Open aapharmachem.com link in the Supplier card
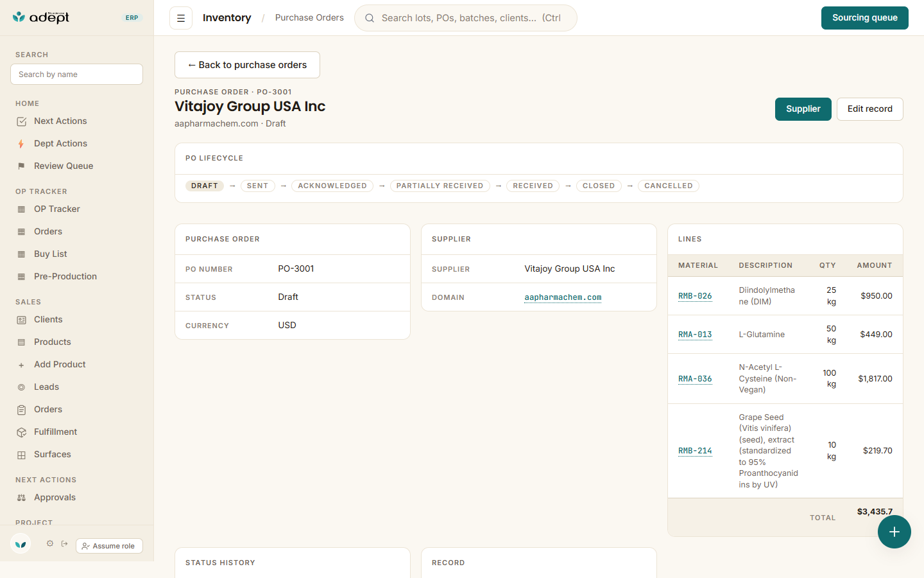The width and height of the screenshot is (924, 578). tap(563, 297)
